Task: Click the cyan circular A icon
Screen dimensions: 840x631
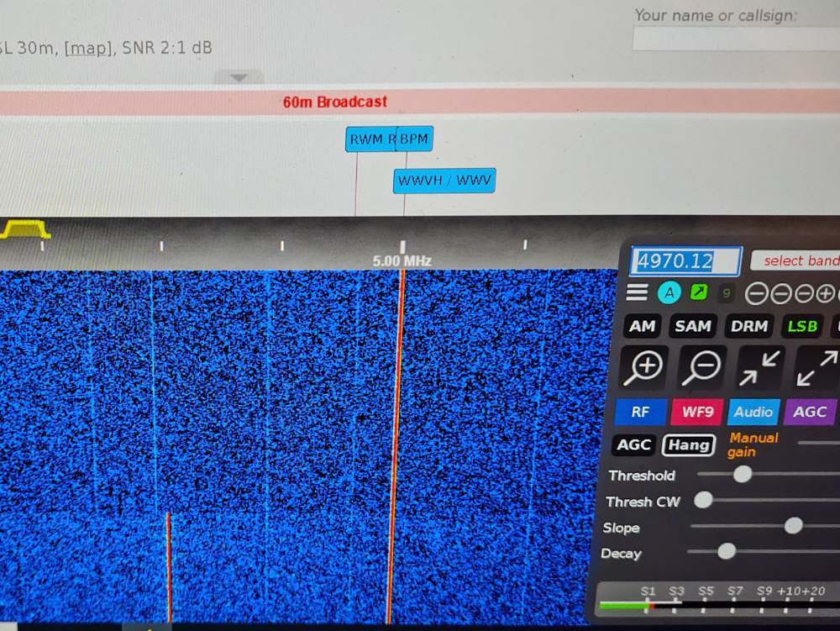Action: 669,292
